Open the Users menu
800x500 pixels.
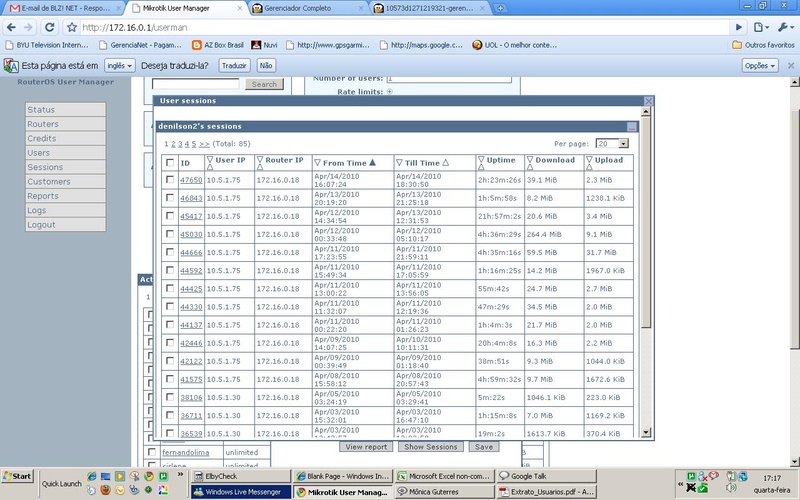pyautogui.click(x=66, y=153)
